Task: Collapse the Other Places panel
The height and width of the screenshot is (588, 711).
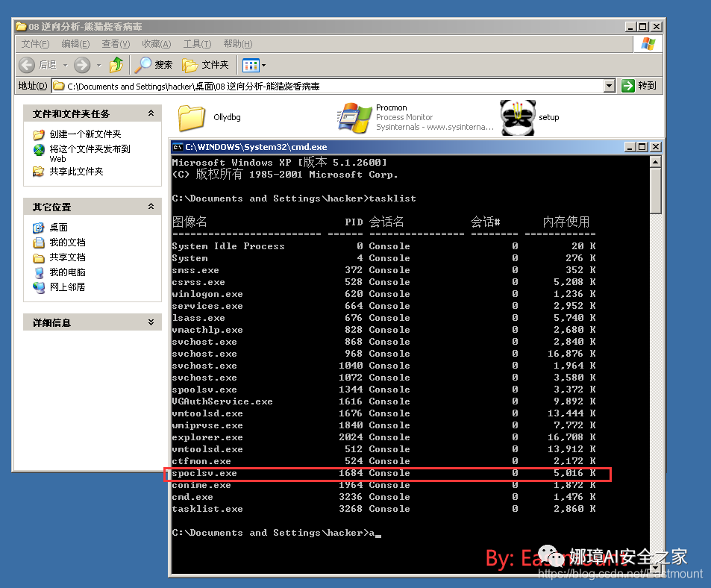Action: pyautogui.click(x=151, y=207)
